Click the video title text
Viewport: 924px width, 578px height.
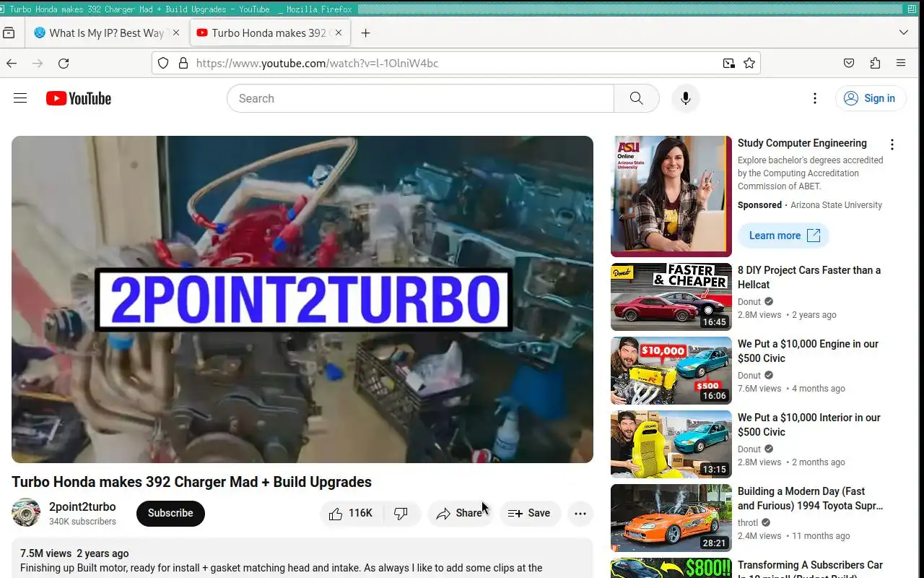click(x=191, y=482)
